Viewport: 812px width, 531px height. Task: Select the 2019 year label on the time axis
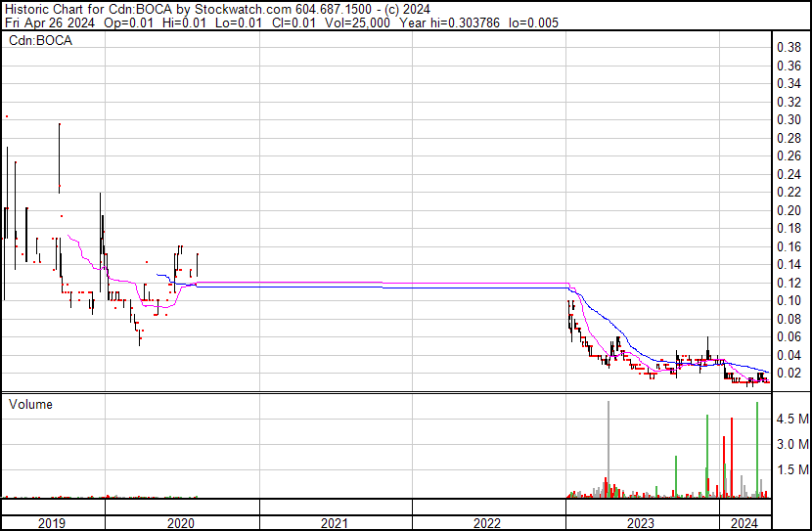coord(52,523)
